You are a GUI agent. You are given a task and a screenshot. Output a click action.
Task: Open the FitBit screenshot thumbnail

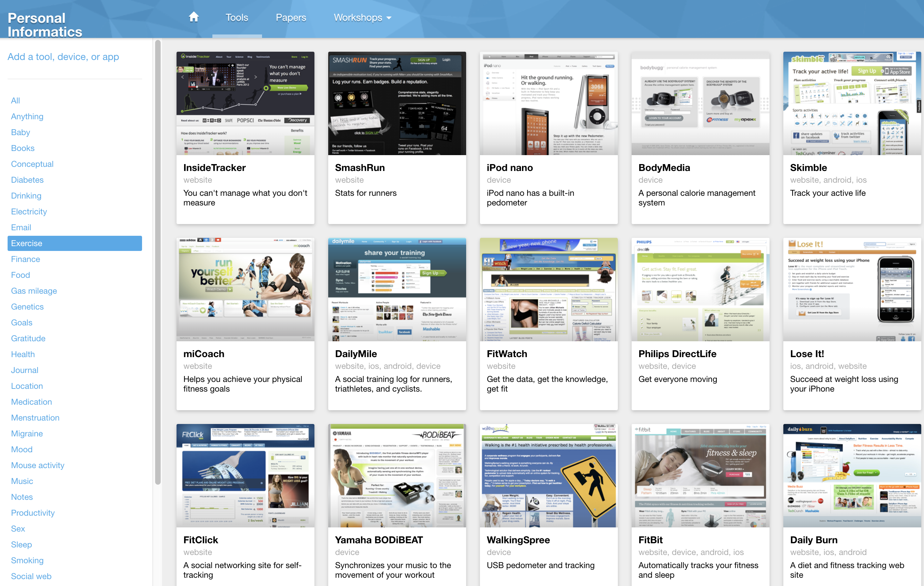coord(700,476)
